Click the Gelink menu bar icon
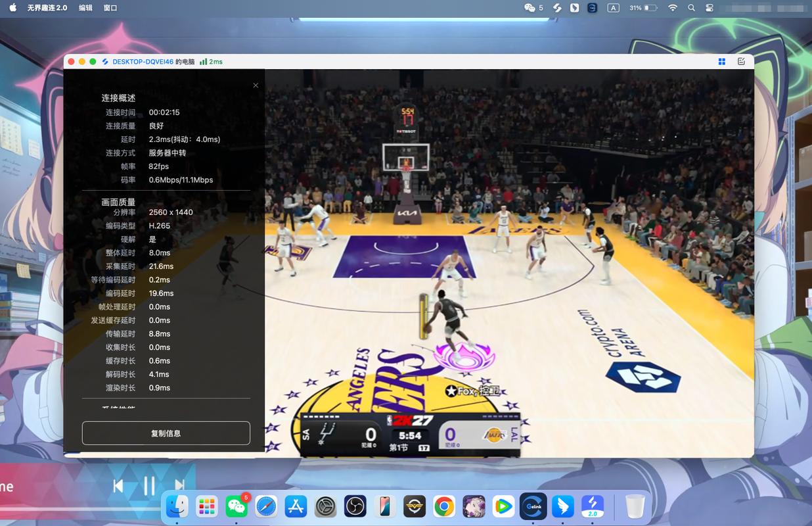This screenshot has height=526, width=812. 593,8
